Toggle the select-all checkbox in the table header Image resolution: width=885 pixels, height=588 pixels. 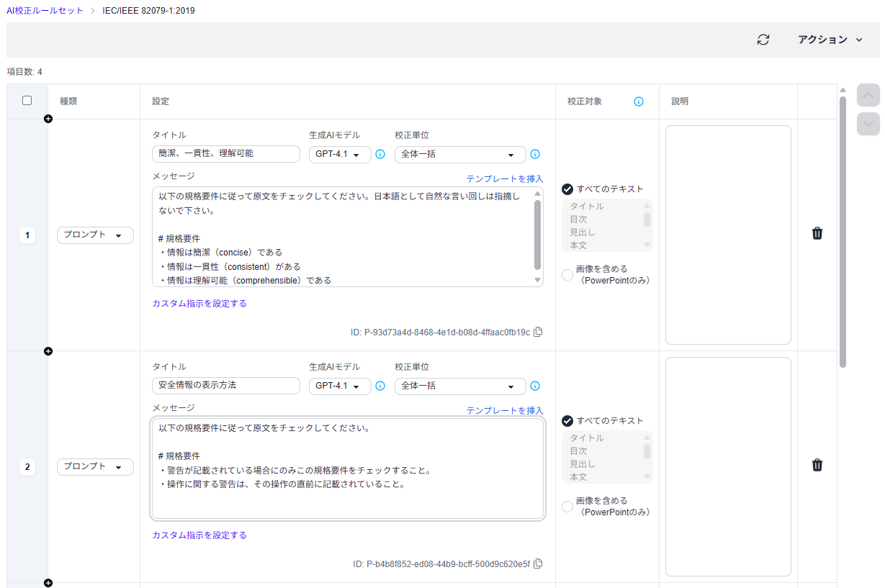point(27,101)
